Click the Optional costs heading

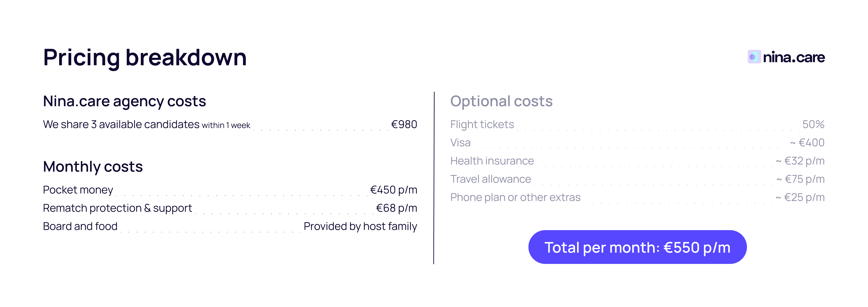point(501,101)
